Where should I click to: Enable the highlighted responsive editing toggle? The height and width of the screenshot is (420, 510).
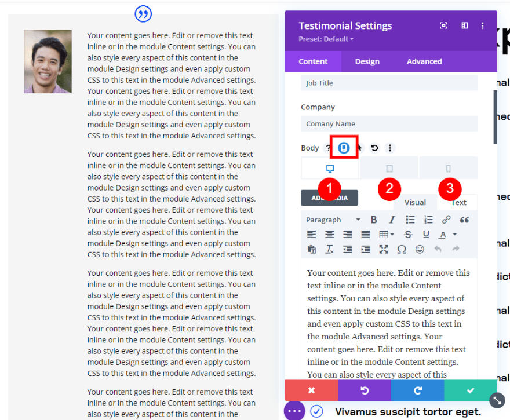(344, 147)
